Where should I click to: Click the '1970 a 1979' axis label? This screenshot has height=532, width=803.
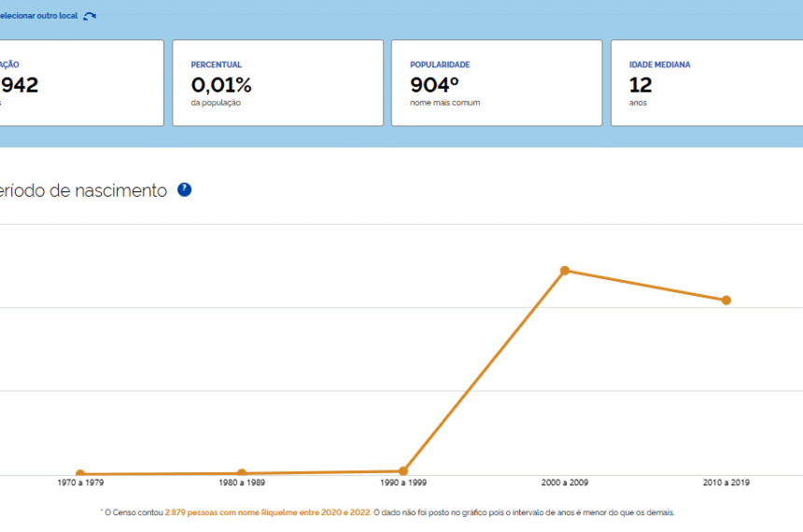pyautogui.click(x=80, y=483)
